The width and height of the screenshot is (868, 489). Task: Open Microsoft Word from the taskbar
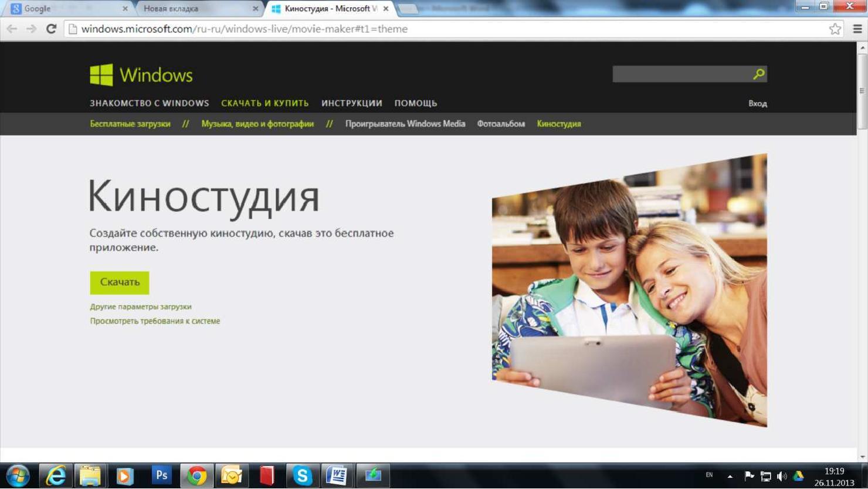tap(338, 475)
